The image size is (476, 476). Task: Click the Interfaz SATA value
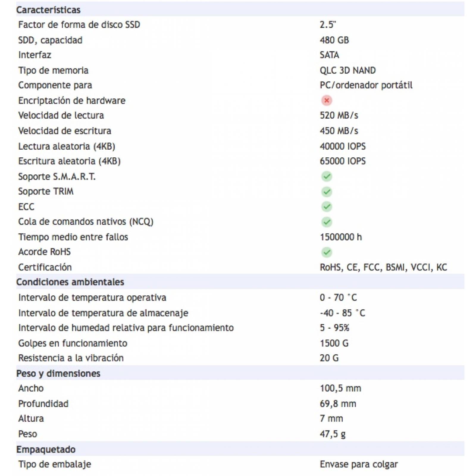click(329, 55)
